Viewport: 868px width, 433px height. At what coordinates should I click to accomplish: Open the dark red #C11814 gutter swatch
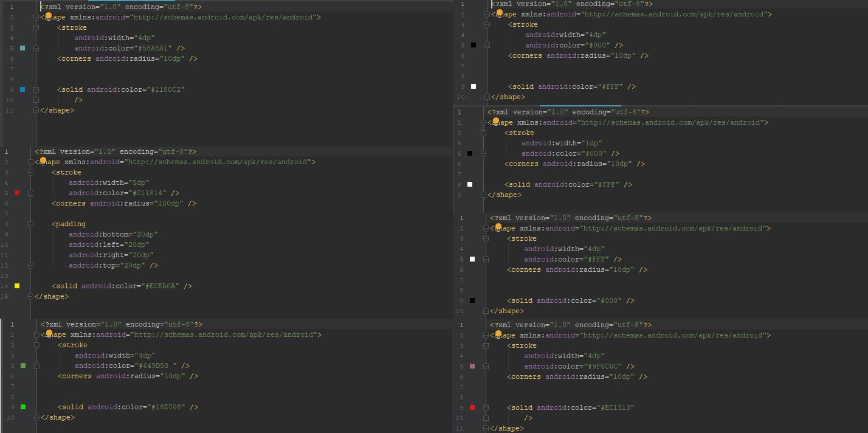(x=17, y=193)
